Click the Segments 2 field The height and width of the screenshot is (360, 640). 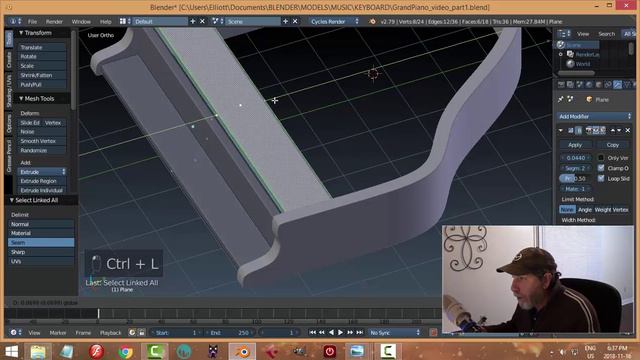click(576, 168)
